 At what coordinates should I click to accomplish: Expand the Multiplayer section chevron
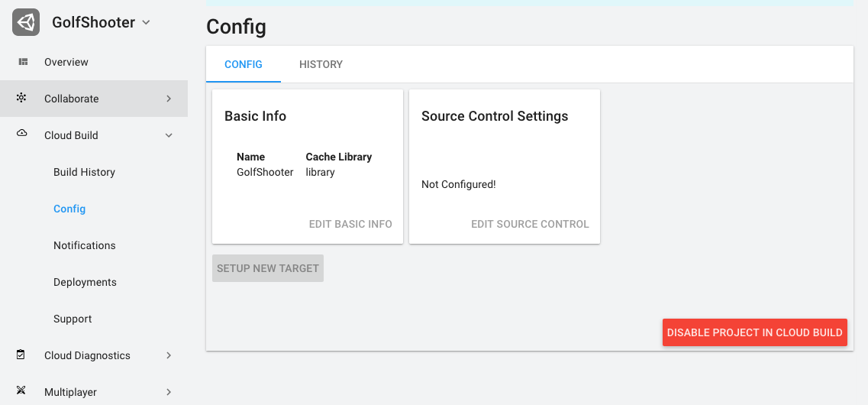[x=169, y=392]
